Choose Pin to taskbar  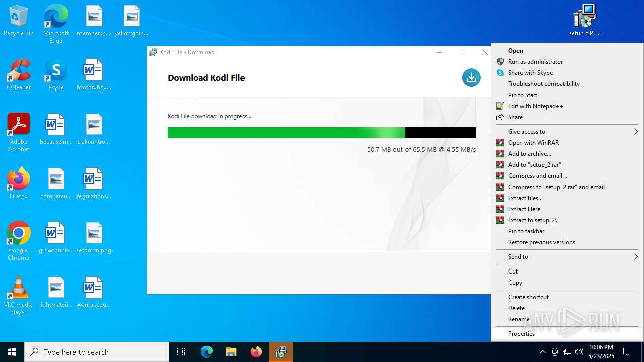pyautogui.click(x=567, y=231)
